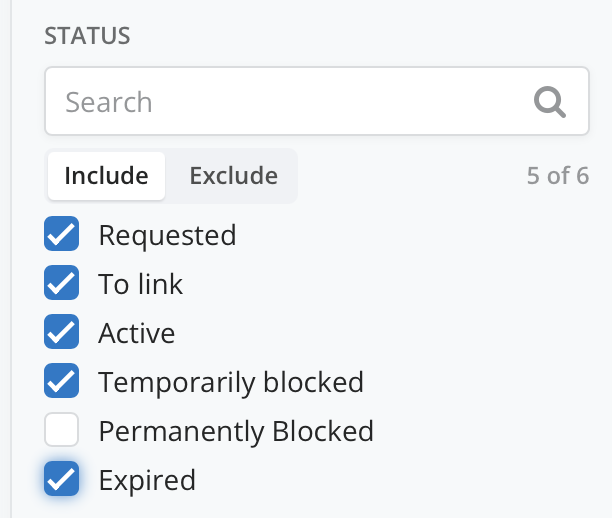Uncheck the Active status checkbox

(x=62, y=333)
